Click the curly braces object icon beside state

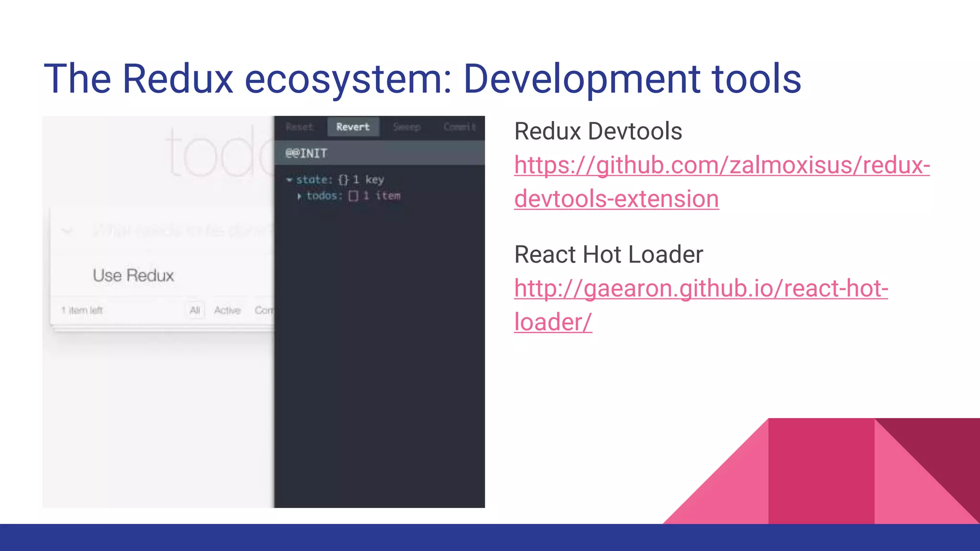pos(343,180)
